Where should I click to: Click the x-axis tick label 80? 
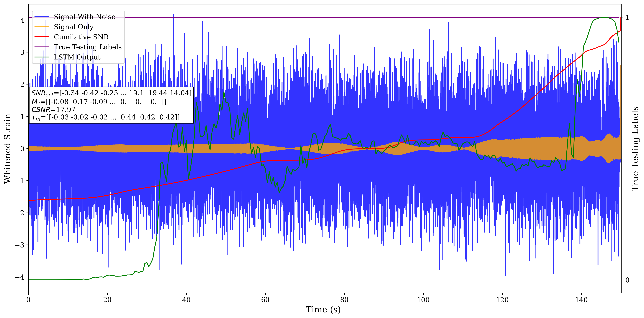click(344, 300)
